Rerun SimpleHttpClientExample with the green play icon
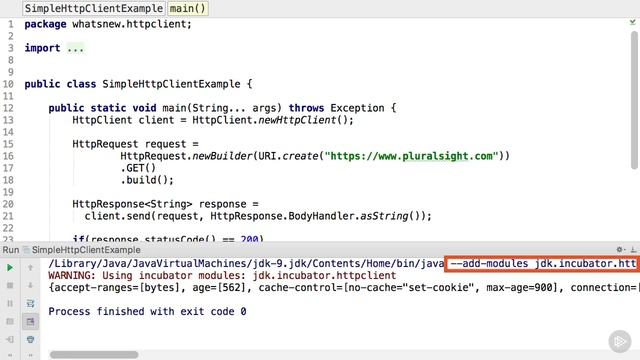 point(10,268)
